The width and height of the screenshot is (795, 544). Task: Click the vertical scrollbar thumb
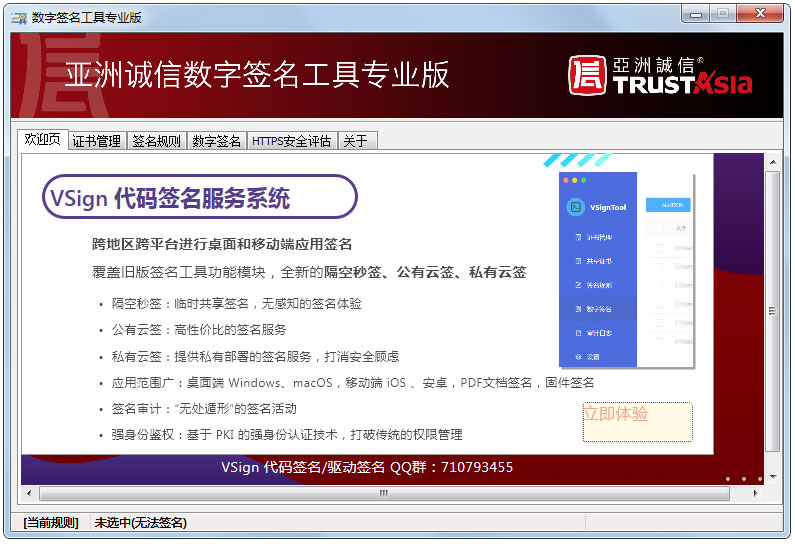(x=773, y=311)
